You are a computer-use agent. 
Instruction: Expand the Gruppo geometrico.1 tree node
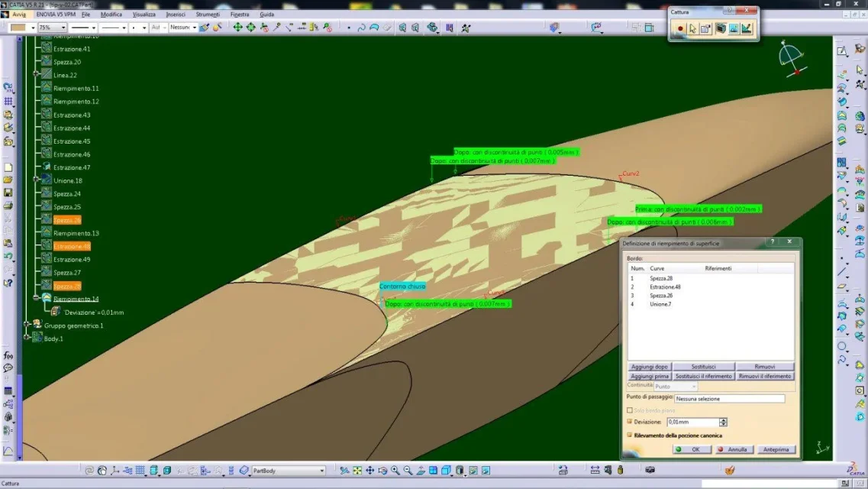(x=27, y=325)
